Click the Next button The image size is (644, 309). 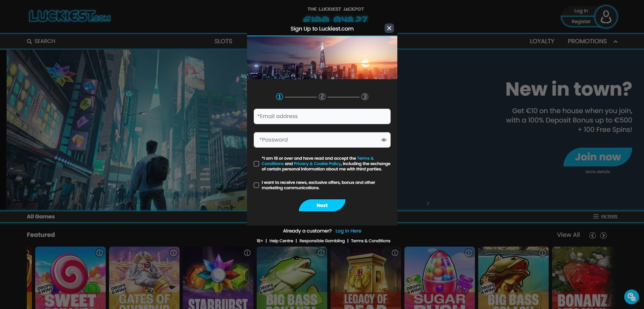pyautogui.click(x=322, y=205)
